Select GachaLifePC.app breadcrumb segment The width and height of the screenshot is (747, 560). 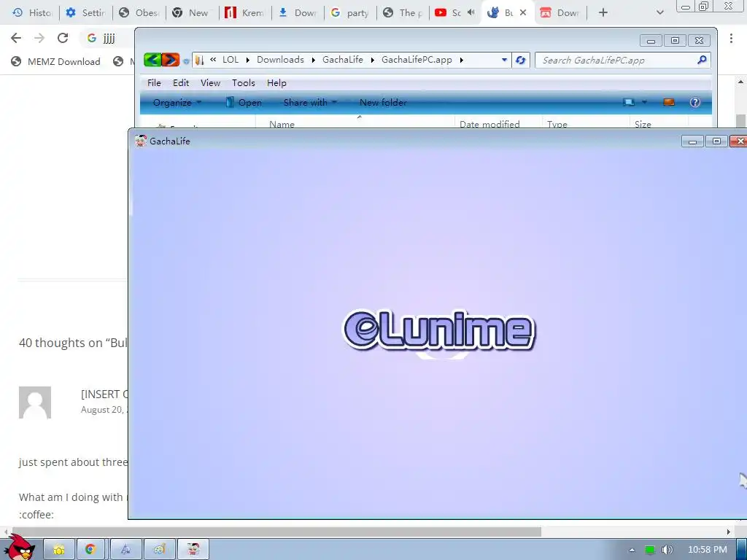click(417, 60)
